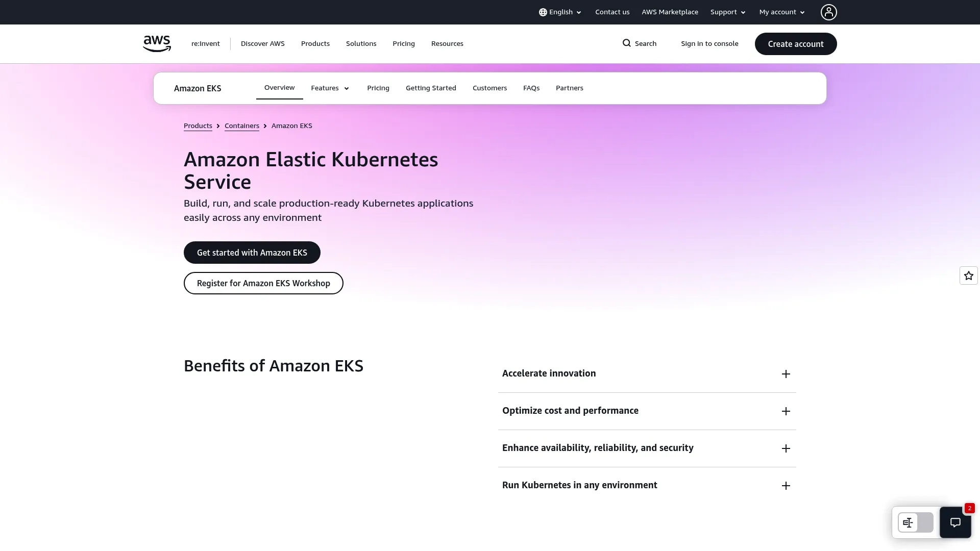Click the Containers breadcrumb link
The width and height of the screenshot is (980, 551).
[241, 126]
